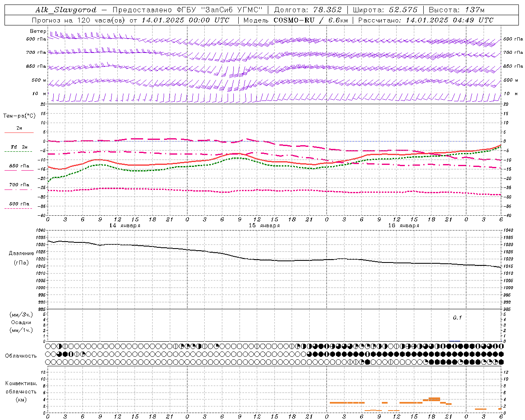Click the 850 гПа temperature legend line
This screenshot has height=420, width=525.
click(x=18, y=170)
